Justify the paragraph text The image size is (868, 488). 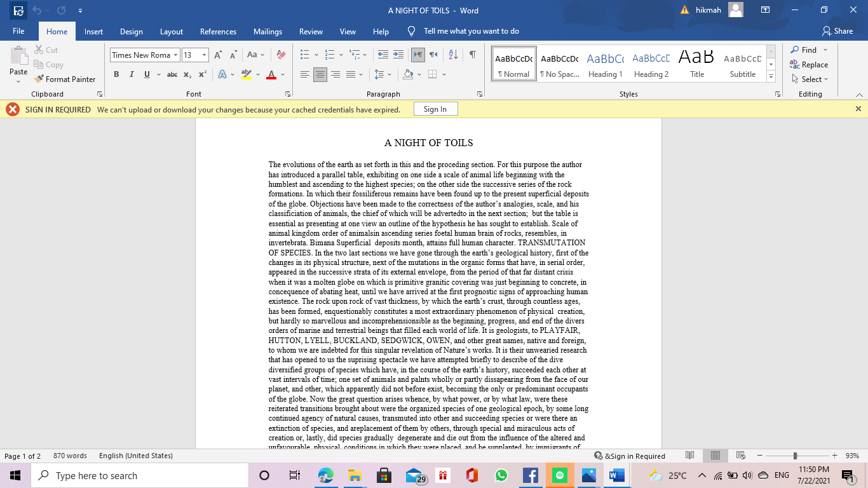(x=351, y=74)
